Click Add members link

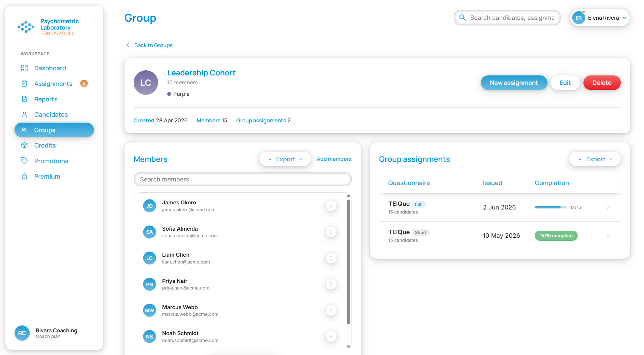coord(334,159)
